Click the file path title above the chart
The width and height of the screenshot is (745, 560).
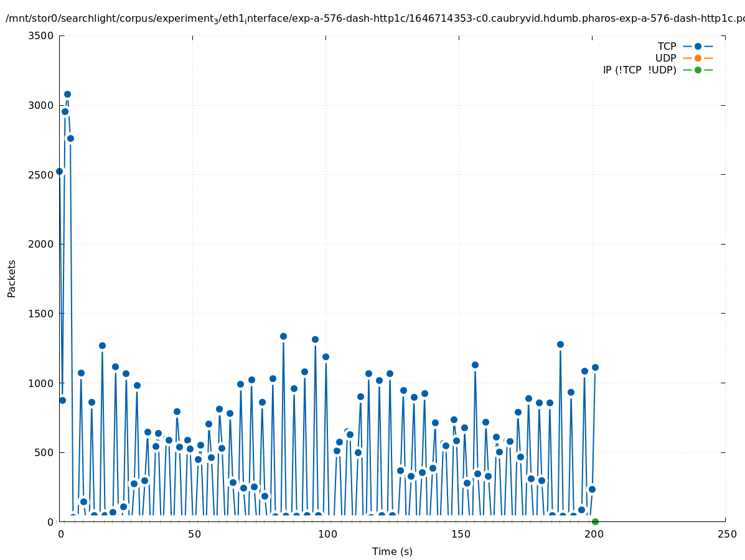pos(372,18)
